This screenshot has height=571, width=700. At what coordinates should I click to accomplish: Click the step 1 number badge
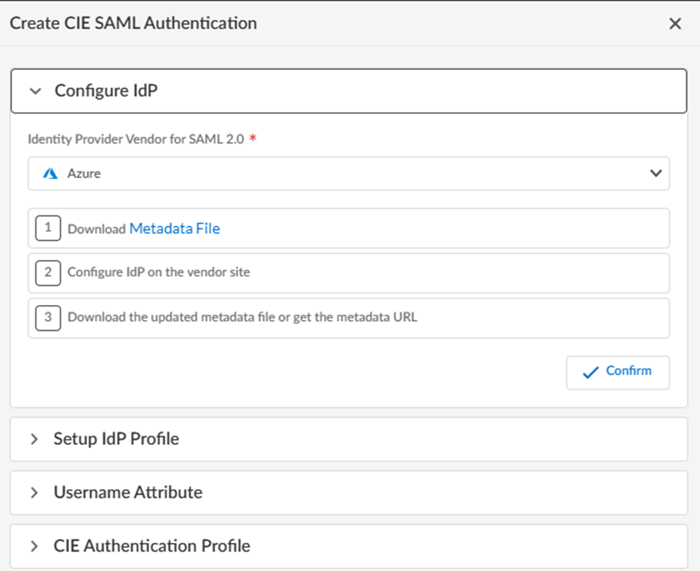click(x=47, y=228)
